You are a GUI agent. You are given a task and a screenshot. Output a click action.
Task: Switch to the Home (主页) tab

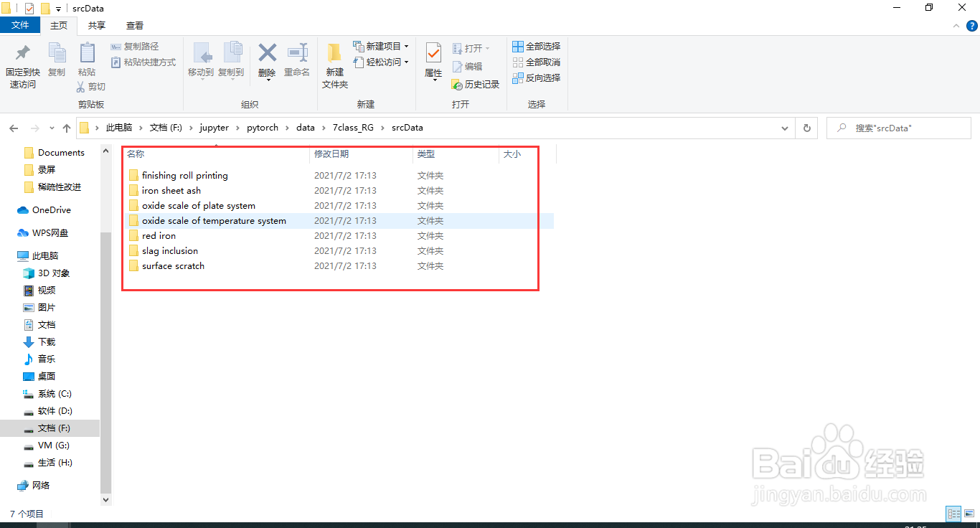tap(59, 25)
